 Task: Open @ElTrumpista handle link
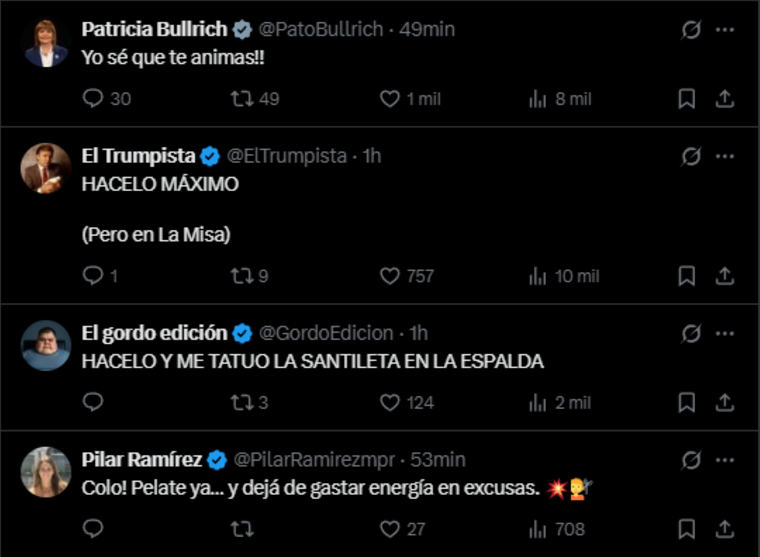click(x=286, y=156)
